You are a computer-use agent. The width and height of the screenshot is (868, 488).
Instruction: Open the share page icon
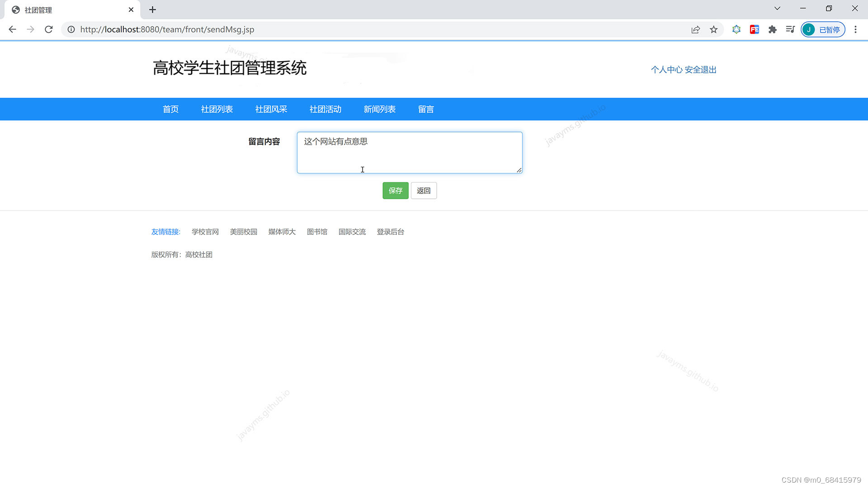point(695,29)
